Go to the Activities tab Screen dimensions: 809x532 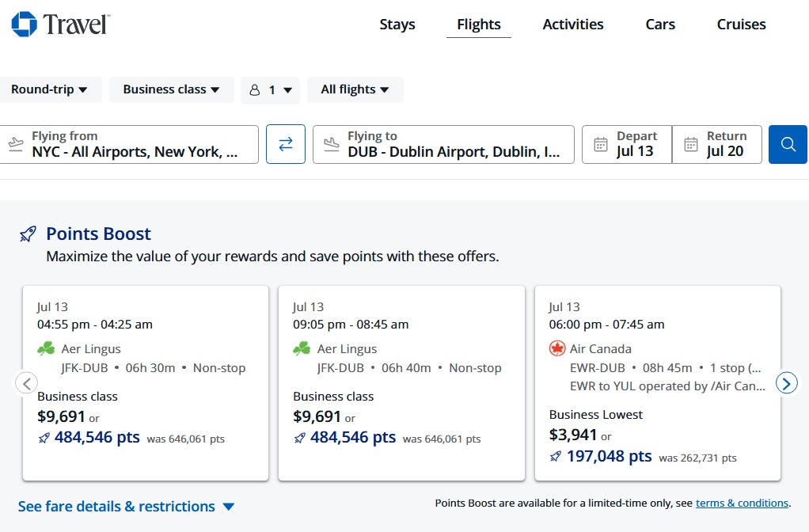pyautogui.click(x=573, y=25)
